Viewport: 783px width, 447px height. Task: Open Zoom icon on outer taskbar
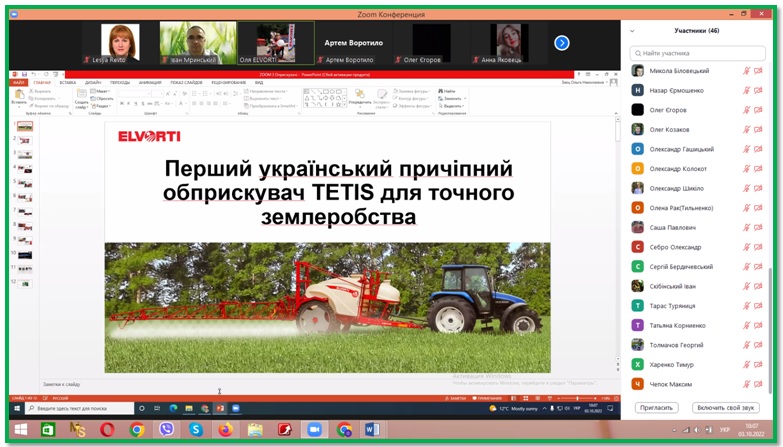pyautogui.click(x=314, y=429)
